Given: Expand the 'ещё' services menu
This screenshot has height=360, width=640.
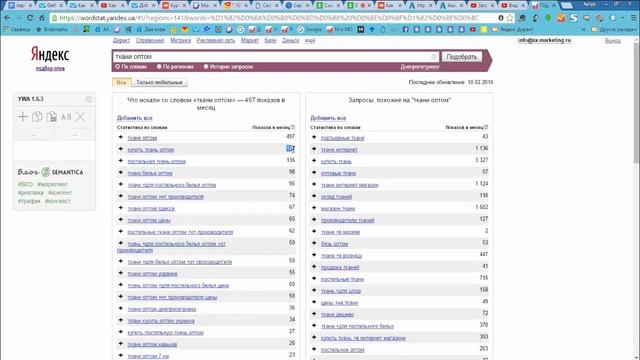Looking at the screenshot, I should click(x=310, y=40).
